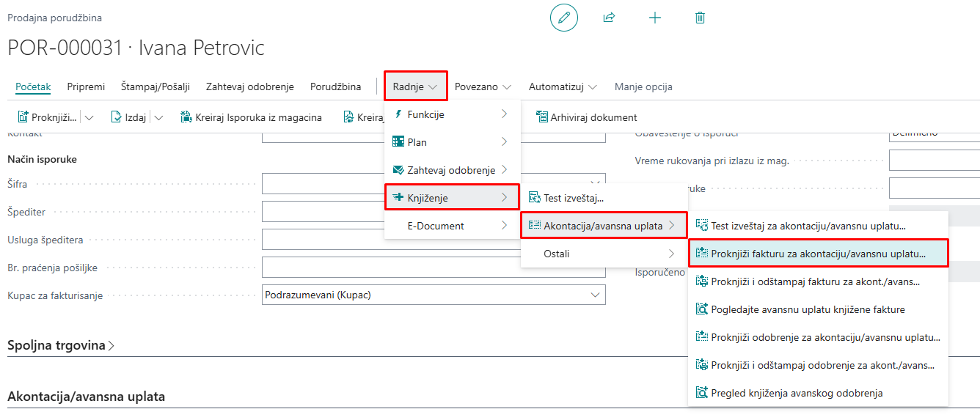This screenshot has height=420, width=980.
Task: Select Proknjiži fakturu za akontaciju/avansnu uplatu
Action: coord(818,254)
